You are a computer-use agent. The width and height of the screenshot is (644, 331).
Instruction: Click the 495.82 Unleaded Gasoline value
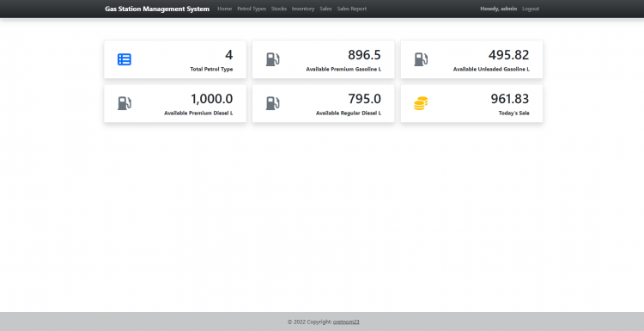point(509,55)
